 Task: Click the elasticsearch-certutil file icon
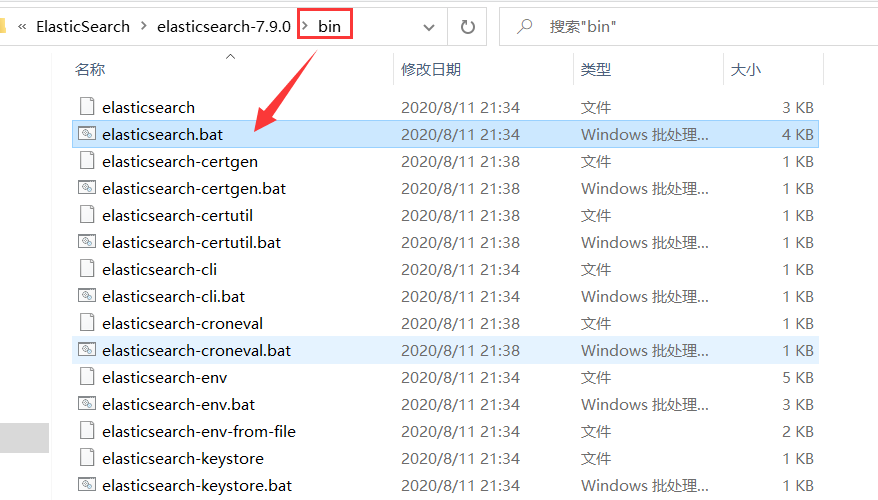tap(87, 214)
